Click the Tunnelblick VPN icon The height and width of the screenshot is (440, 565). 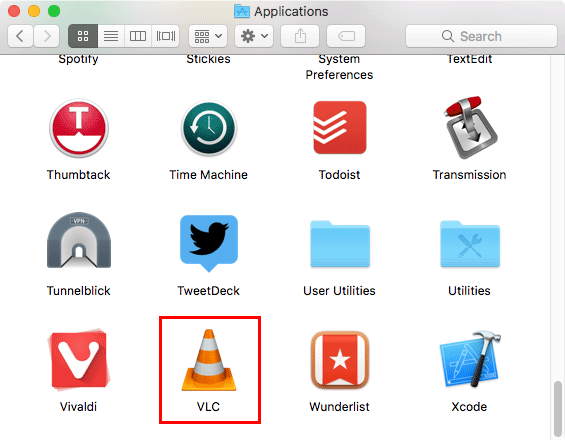[79, 240]
